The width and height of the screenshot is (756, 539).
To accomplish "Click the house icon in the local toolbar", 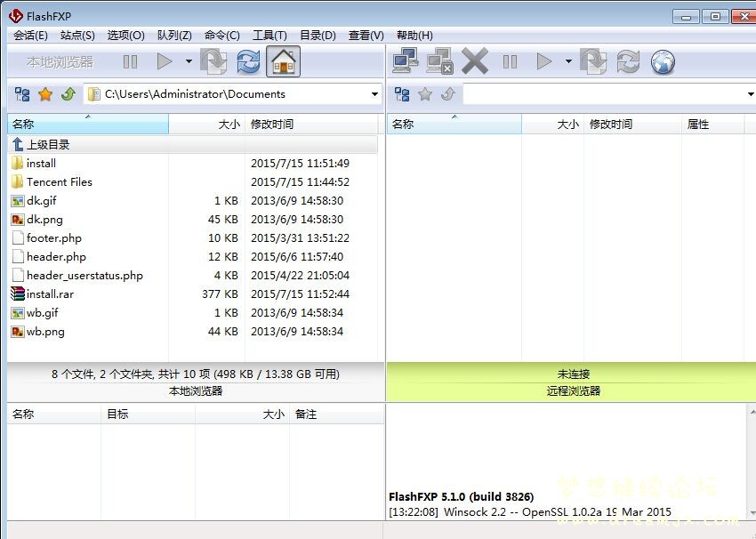I will click(284, 61).
